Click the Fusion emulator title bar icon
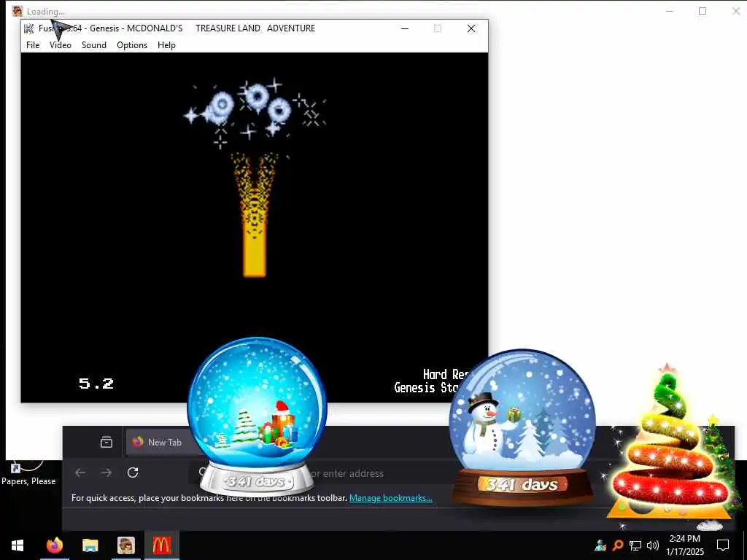The image size is (747, 560). click(29, 28)
